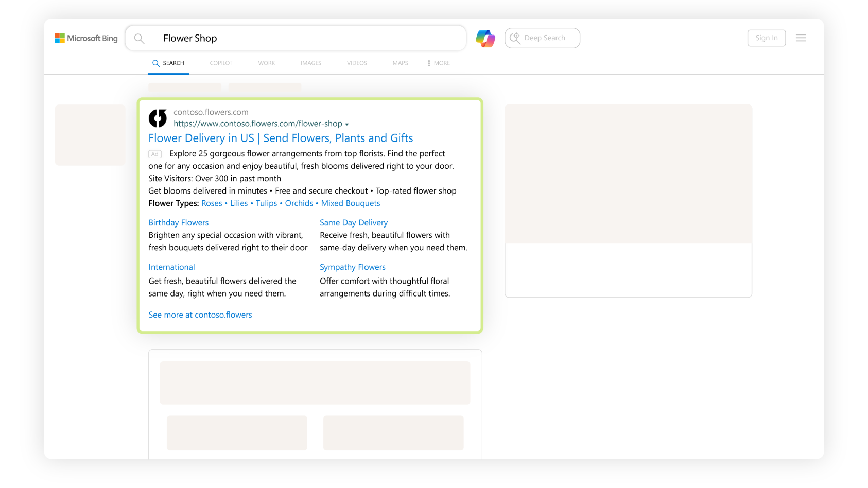The image size is (868, 488).
Task: Click the Sympathy Flowers sitelink
Action: pyautogui.click(x=352, y=267)
